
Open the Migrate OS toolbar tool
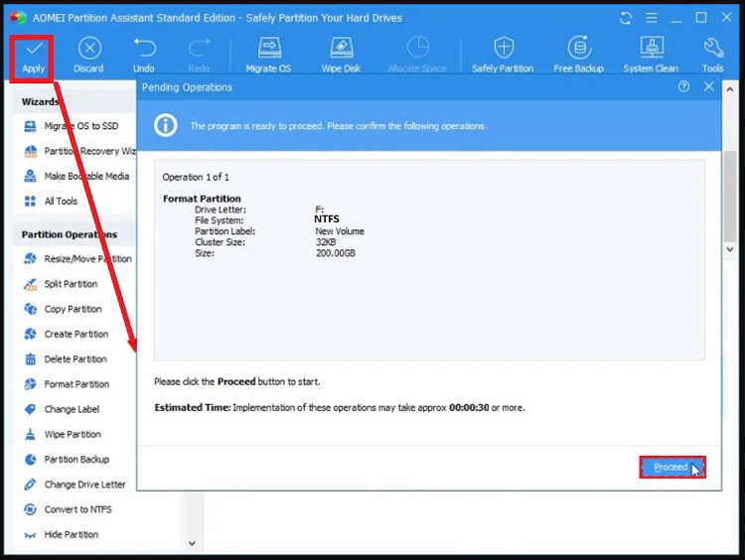(x=268, y=48)
